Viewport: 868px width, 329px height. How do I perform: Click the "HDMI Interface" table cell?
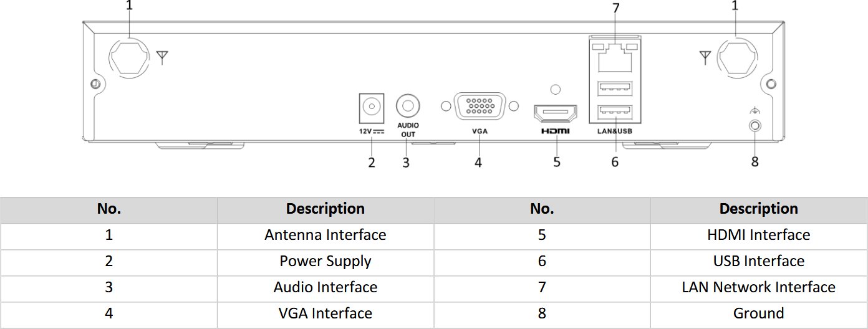tap(758, 236)
